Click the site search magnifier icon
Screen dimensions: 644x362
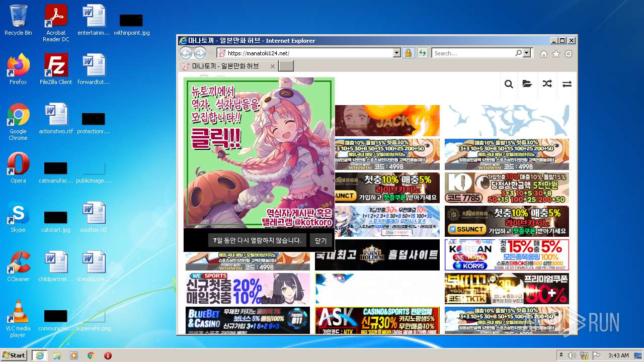(509, 84)
